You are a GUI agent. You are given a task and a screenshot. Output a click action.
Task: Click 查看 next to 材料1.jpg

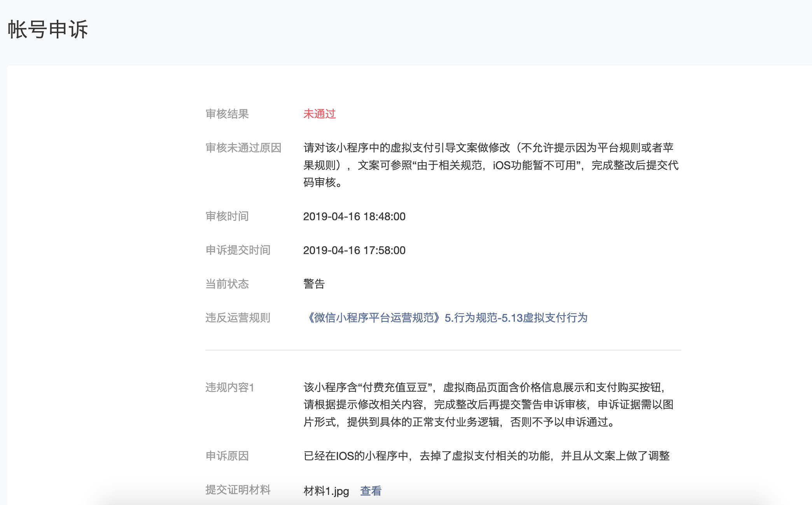(x=371, y=491)
